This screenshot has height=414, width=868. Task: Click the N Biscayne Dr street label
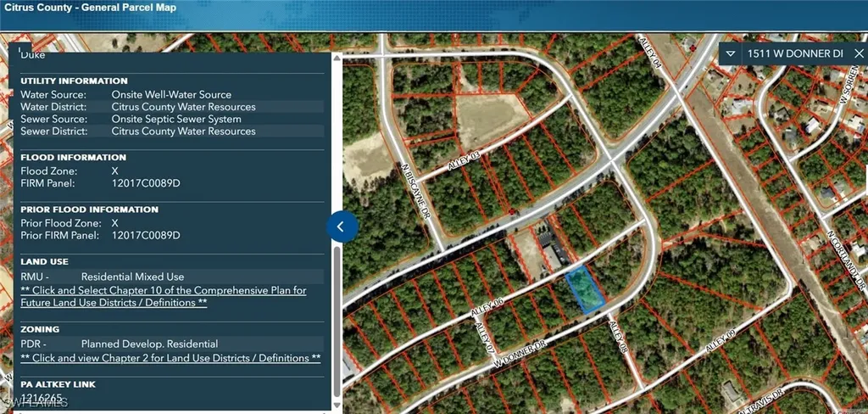point(414,192)
